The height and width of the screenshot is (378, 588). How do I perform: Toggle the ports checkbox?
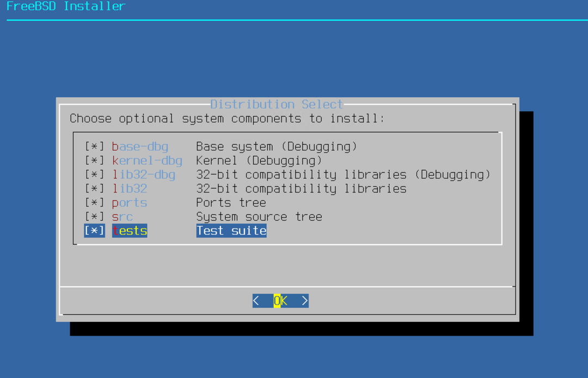click(x=94, y=203)
